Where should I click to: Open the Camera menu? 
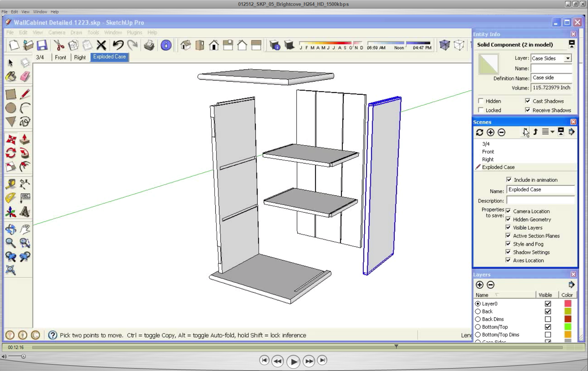coord(57,32)
